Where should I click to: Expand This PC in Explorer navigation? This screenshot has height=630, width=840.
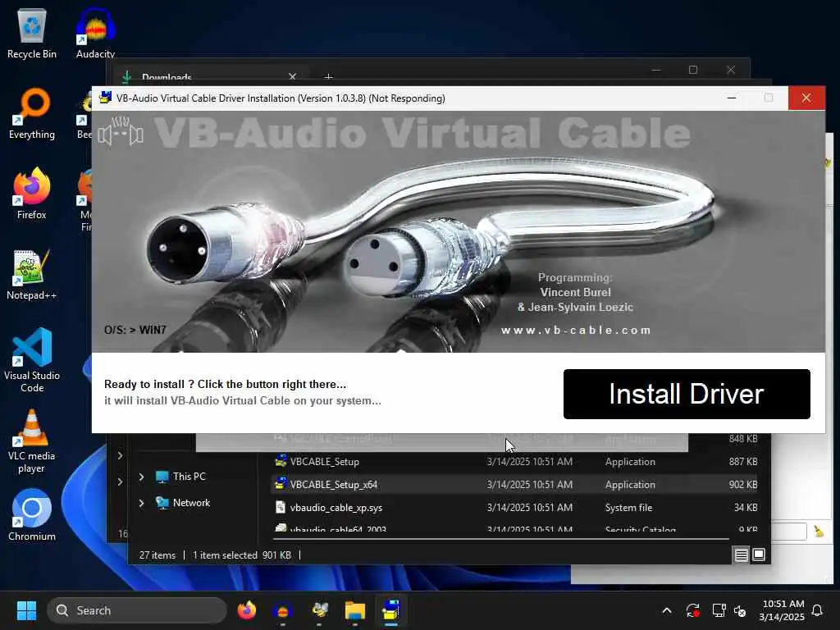[141, 477]
